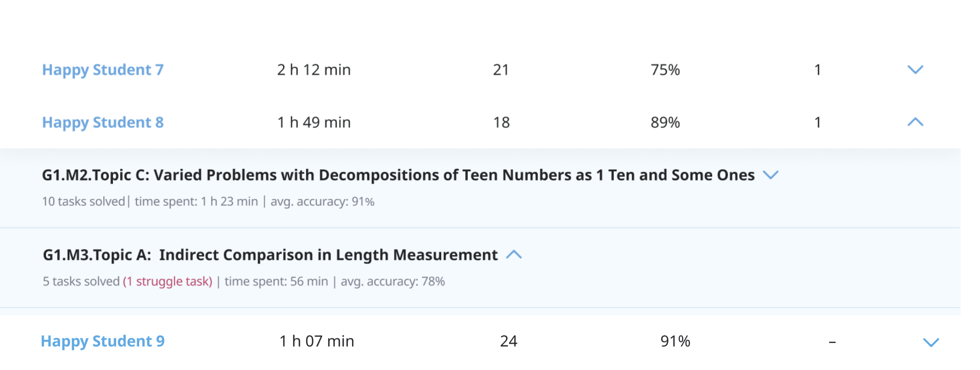Click Topic A "time spent: 56 min" text

[276, 281]
